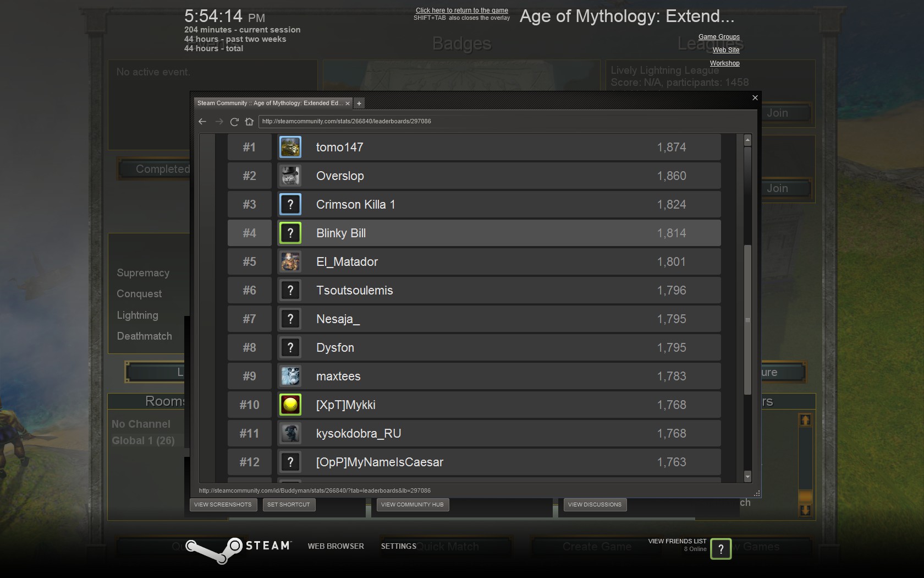Open [OpP]MyNameIsCaesar's avatar
924x578 pixels.
290,462
